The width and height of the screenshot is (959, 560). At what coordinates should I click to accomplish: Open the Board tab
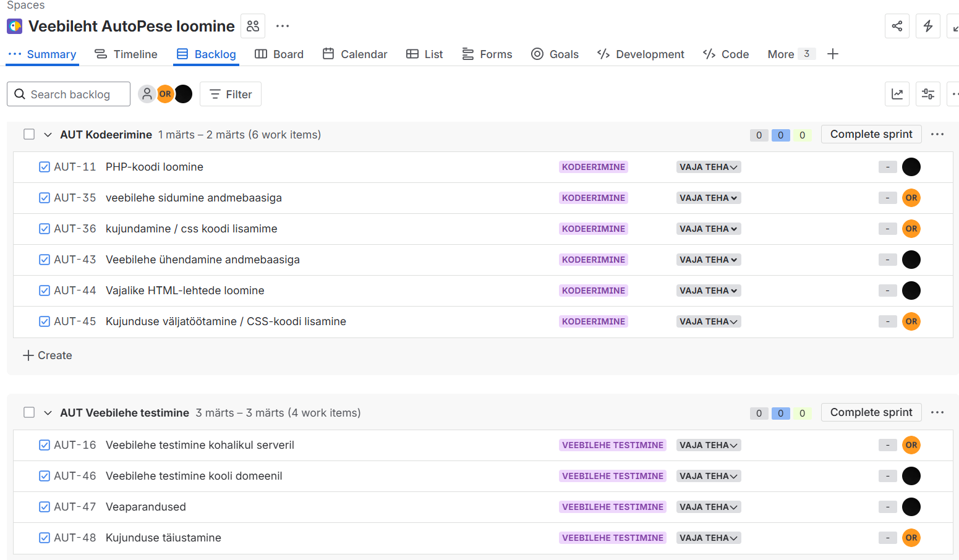(x=279, y=54)
